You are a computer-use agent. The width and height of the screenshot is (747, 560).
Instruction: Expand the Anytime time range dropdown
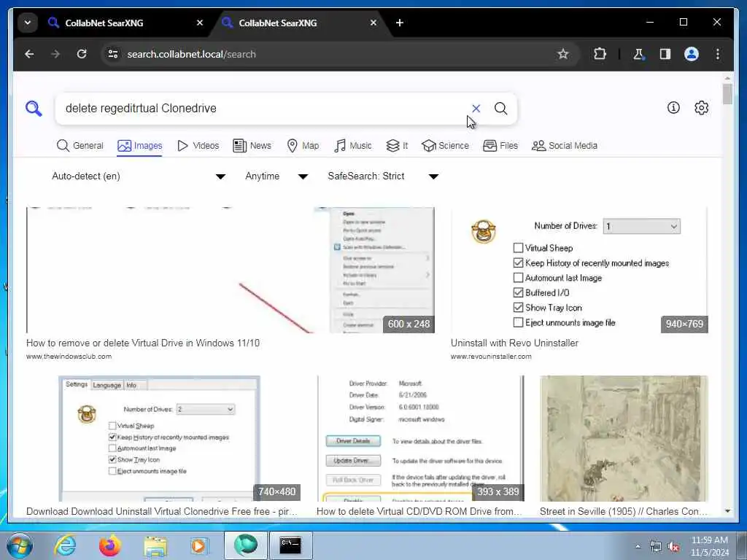[276, 176]
